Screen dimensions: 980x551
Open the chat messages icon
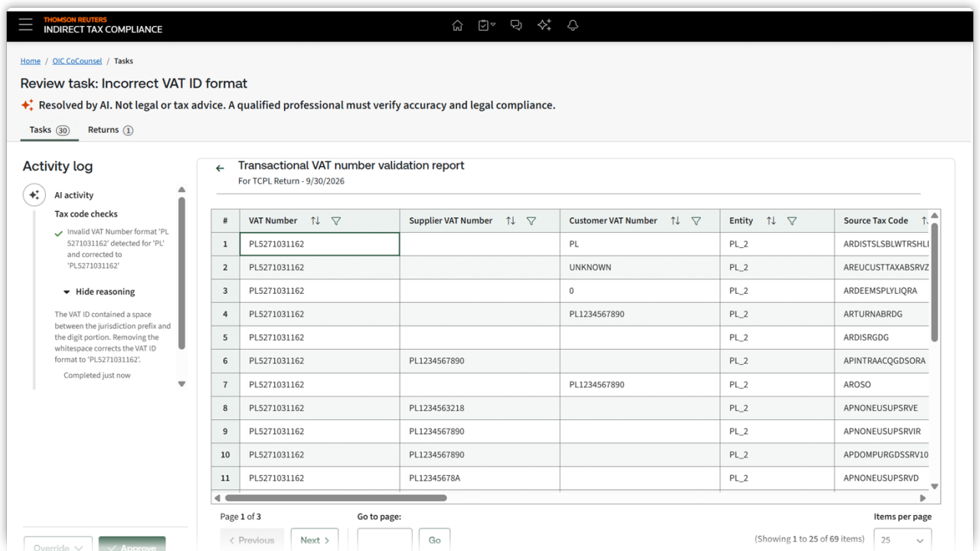(x=516, y=25)
